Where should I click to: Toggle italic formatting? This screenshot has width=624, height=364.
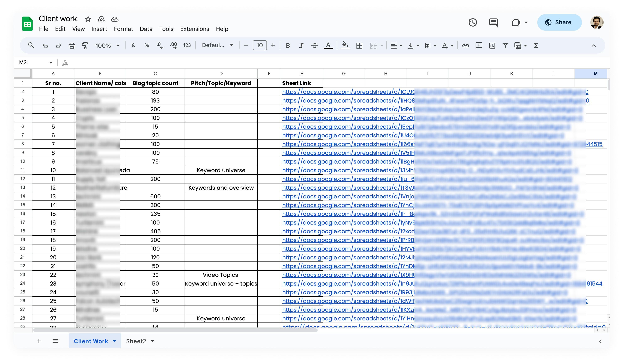(301, 45)
